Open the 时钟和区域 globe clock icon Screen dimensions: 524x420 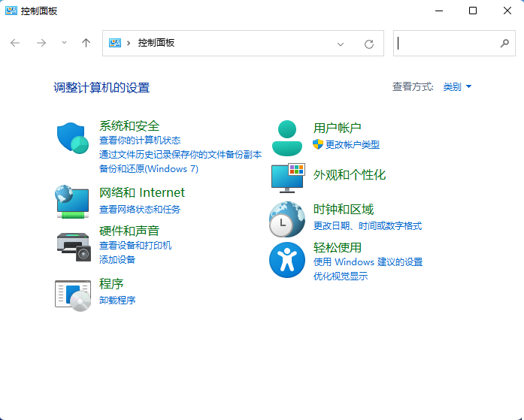[x=287, y=219]
